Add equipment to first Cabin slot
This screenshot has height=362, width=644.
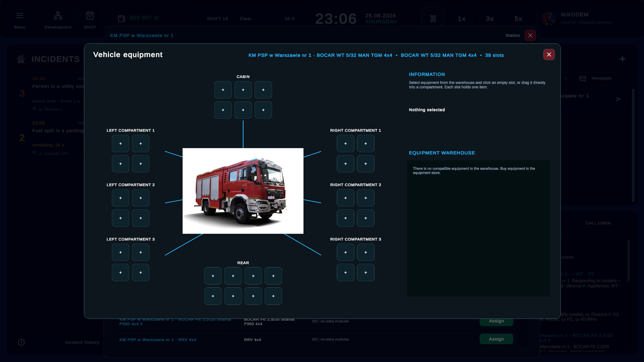tap(223, 90)
